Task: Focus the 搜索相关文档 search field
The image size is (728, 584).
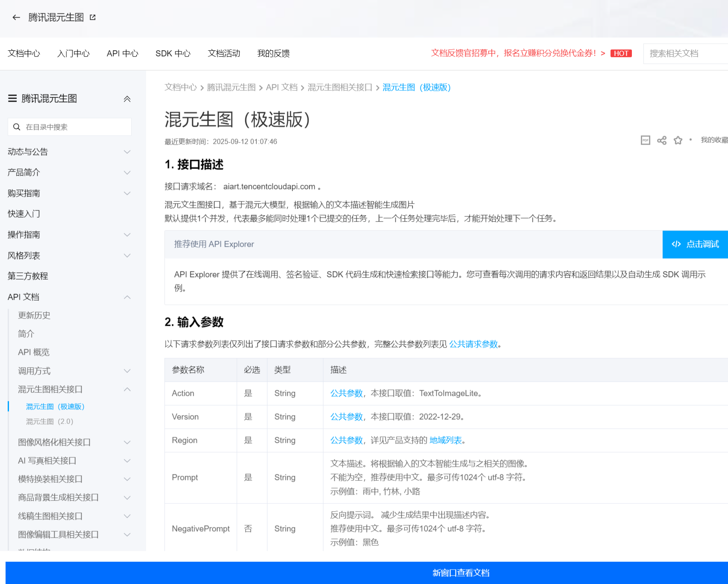Action: click(x=686, y=54)
